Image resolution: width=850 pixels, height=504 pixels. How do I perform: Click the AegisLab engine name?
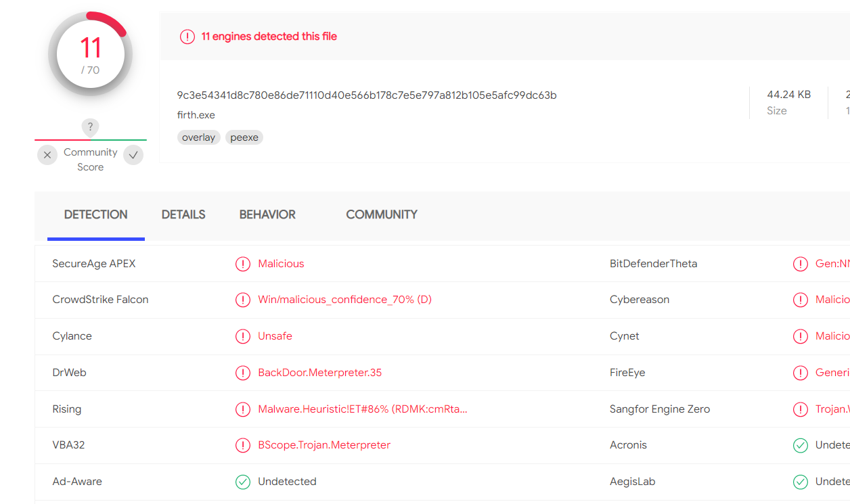pos(633,482)
